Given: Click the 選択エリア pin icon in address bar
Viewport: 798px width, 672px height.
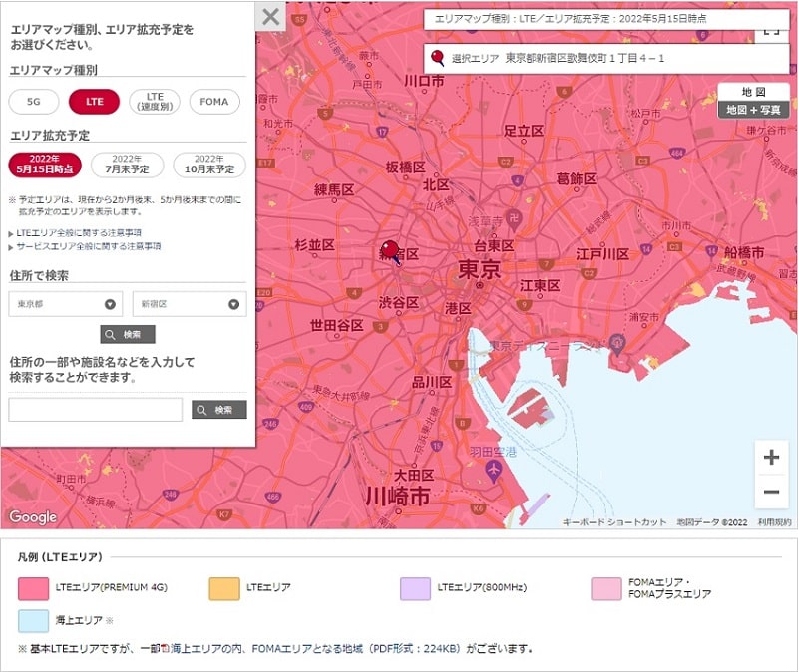Looking at the screenshot, I should pos(437,59).
